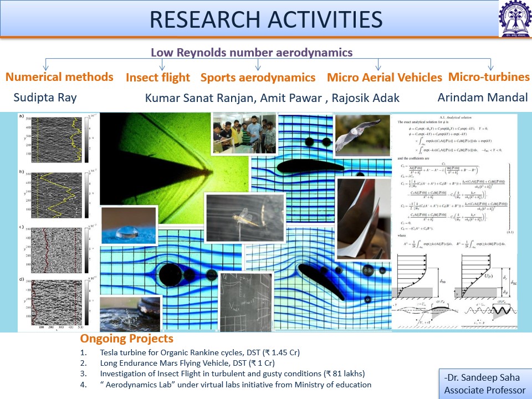The image size is (532, 399).
Task: Select the chalkboard sketch photo
Action: click(x=246, y=302)
